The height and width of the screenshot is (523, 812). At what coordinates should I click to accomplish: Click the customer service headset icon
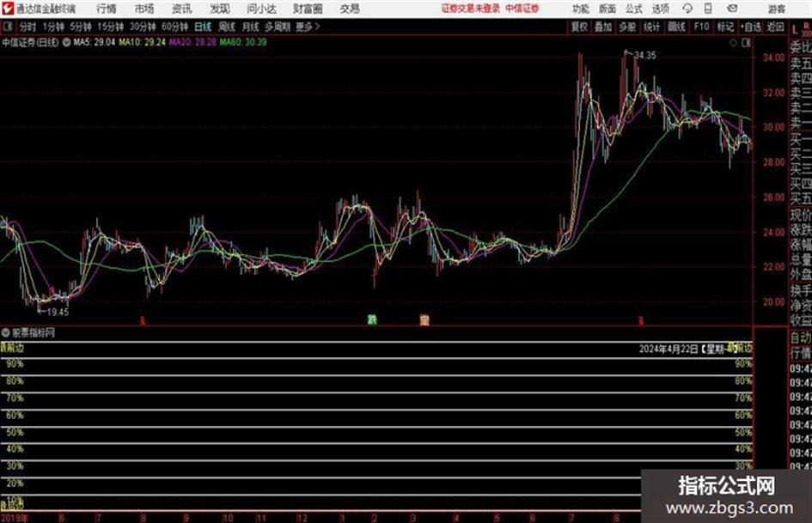pos(687,9)
